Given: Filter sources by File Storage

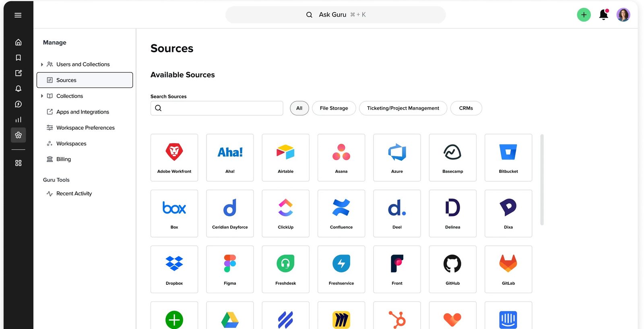Looking at the screenshot, I should pyautogui.click(x=334, y=108).
